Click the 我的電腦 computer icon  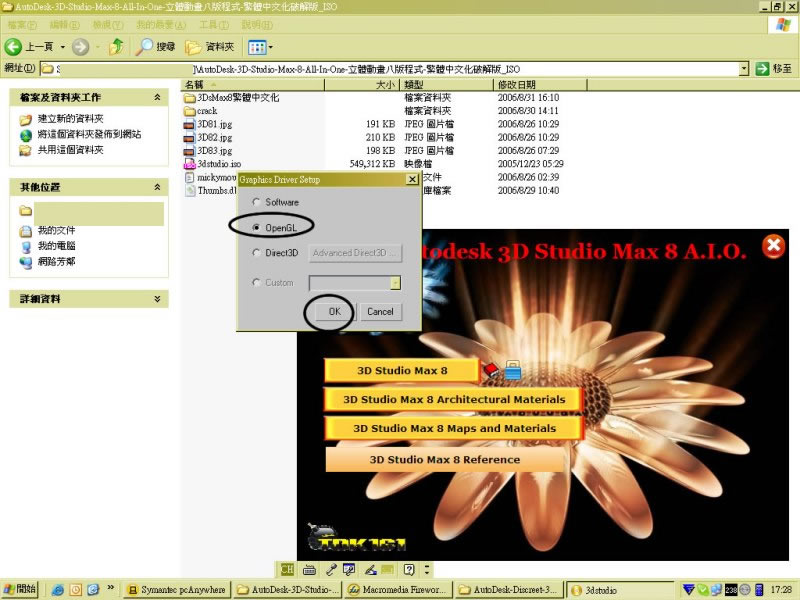(26, 246)
